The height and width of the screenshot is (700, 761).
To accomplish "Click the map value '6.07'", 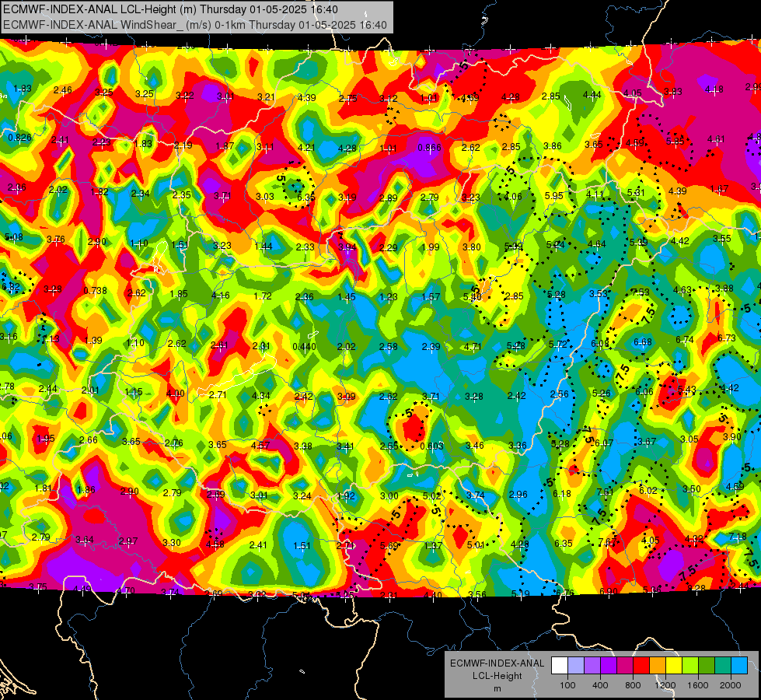I will pos(604,443).
